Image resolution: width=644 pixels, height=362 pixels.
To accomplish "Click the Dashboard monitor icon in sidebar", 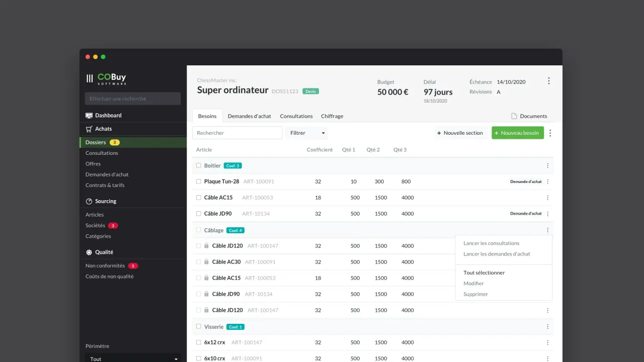I will point(89,116).
